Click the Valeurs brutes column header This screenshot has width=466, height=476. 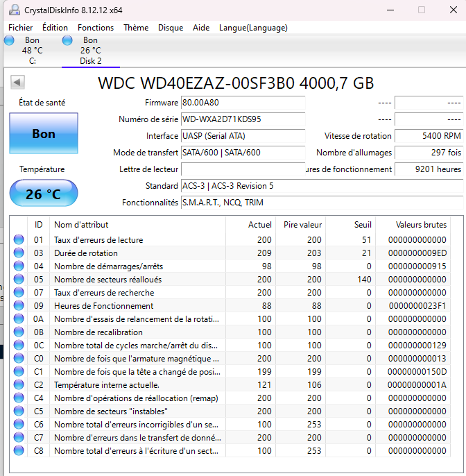point(421,225)
